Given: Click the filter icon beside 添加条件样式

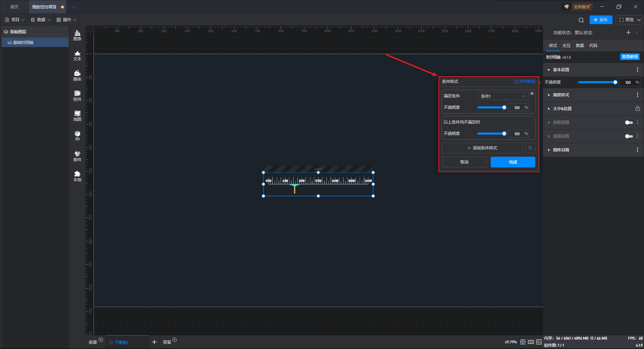Looking at the screenshot, I should (530, 148).
